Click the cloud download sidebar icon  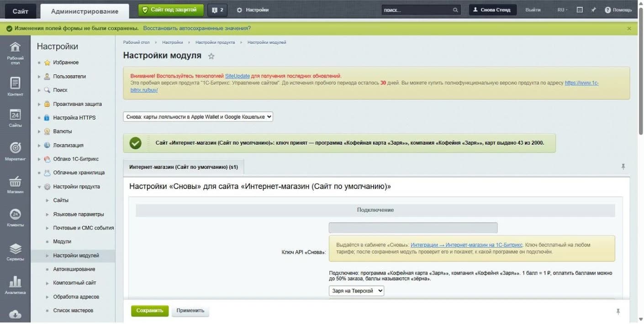15,314
